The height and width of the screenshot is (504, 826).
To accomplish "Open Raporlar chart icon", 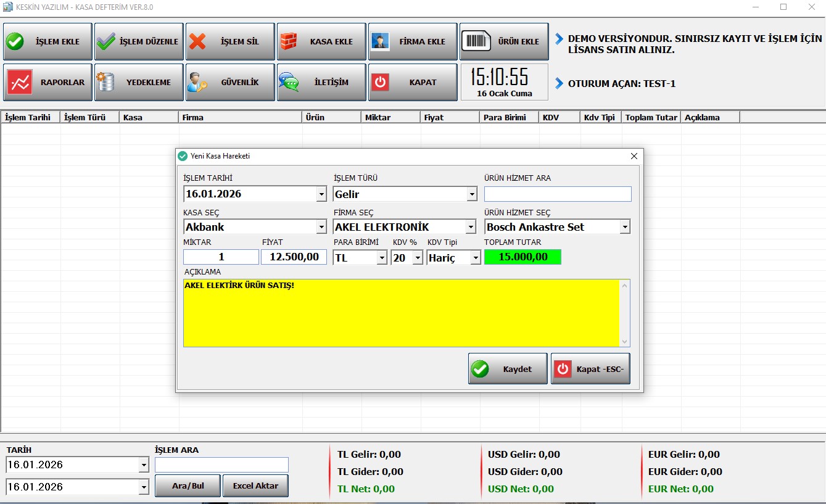I will pos(19,83).
